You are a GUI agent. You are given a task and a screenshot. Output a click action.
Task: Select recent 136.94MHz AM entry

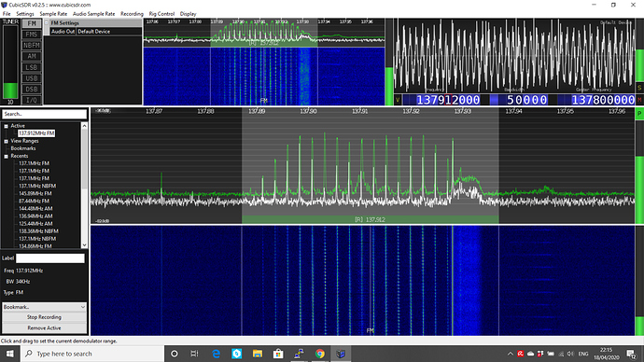pyautogui.click(x=35, y=216)
